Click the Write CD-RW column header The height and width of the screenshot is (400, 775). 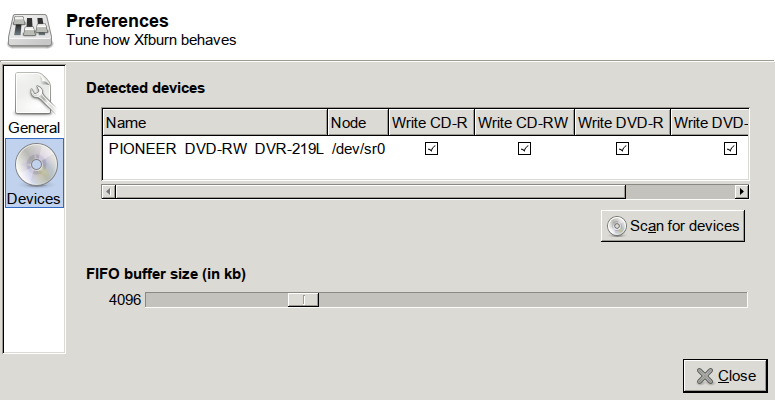(523, 123)
